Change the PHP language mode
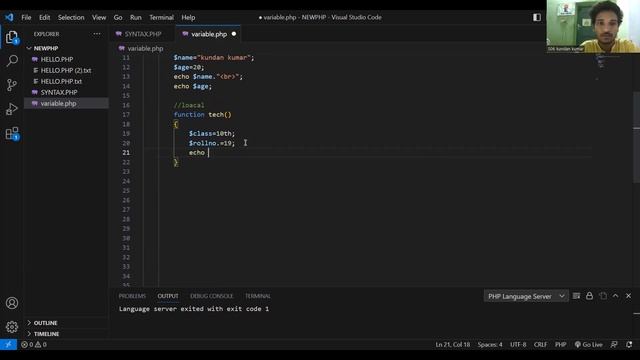Image resolution: width=640 pixels, height=360 pixels. point(560,344)
